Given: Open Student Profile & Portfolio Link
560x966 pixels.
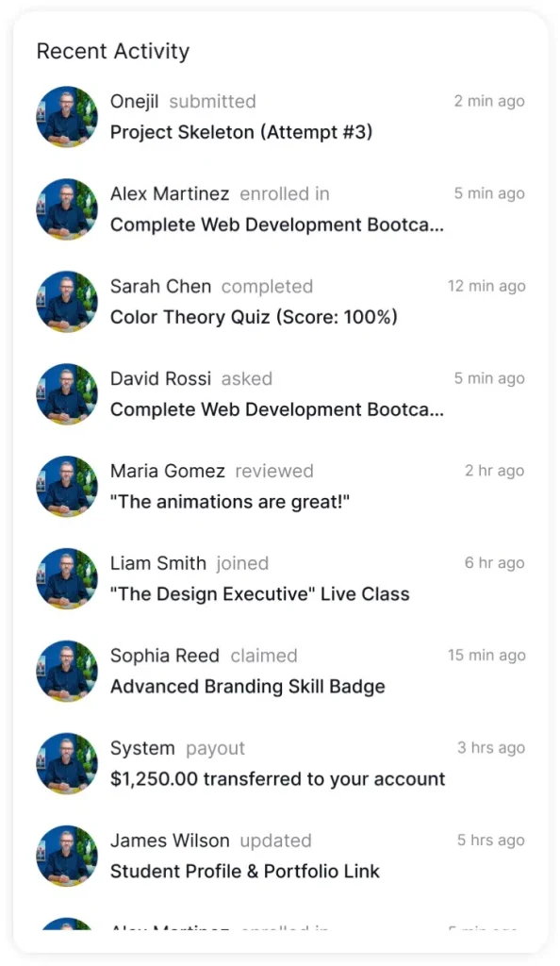Looking at the screenshot, I should pos(245,872).
